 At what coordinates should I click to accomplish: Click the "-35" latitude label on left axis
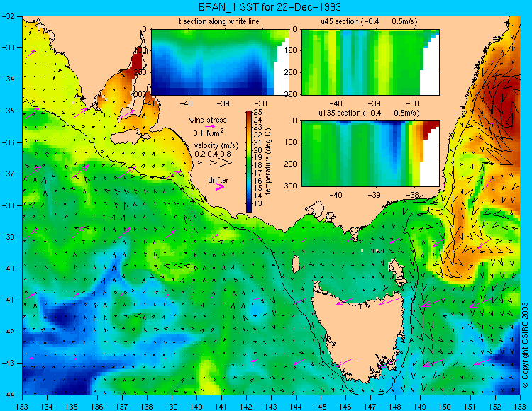(x=8, y=111)
